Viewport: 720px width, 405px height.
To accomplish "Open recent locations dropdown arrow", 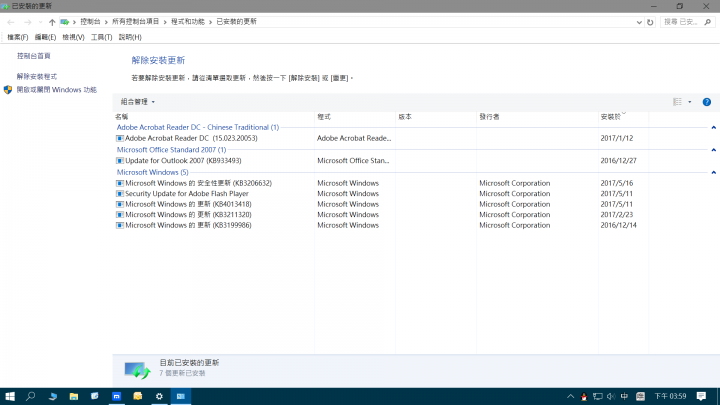I will tap(40, 22).
